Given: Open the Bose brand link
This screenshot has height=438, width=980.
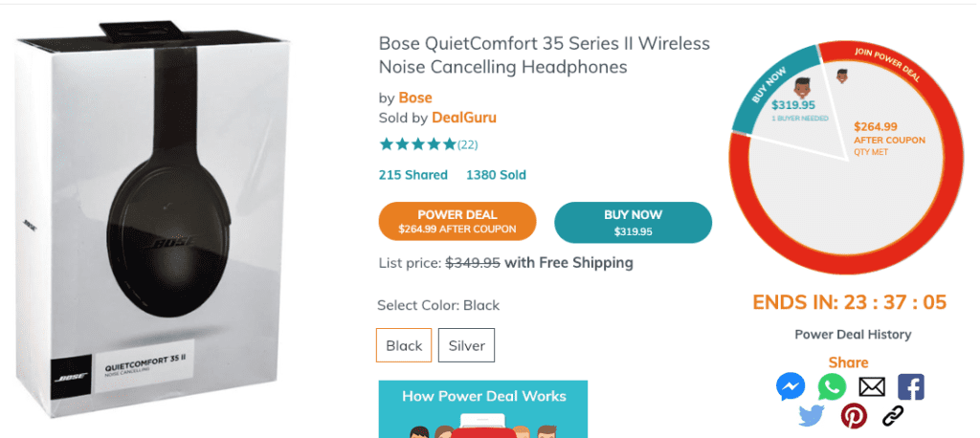Looking at the screenshot, I should [x=415, y=98].
